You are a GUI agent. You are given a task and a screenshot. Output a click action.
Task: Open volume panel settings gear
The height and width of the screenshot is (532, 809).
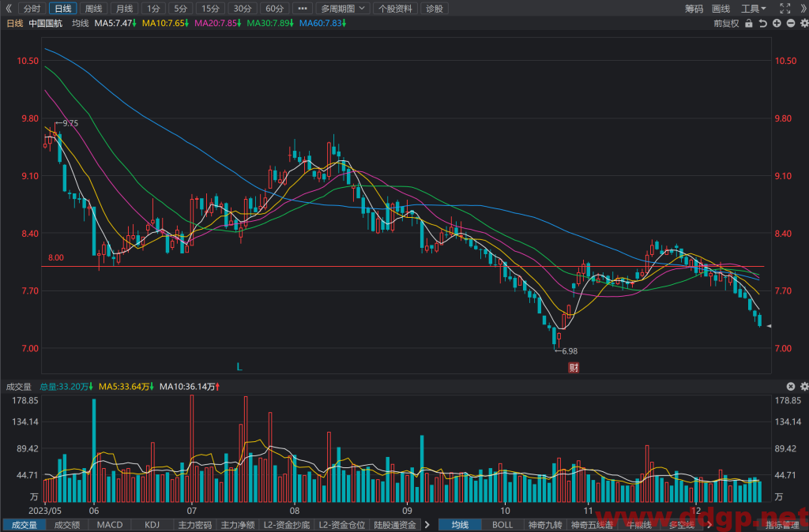pos(803,386)
